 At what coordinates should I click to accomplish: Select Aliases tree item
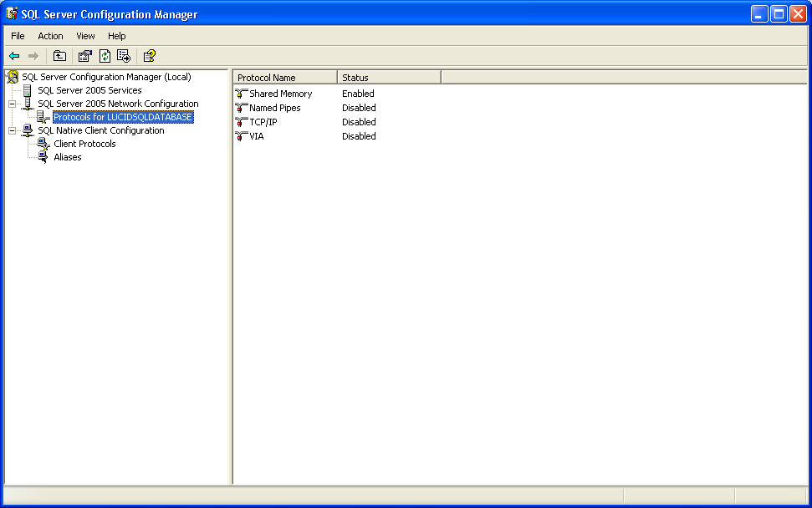[x=68, y=157]
